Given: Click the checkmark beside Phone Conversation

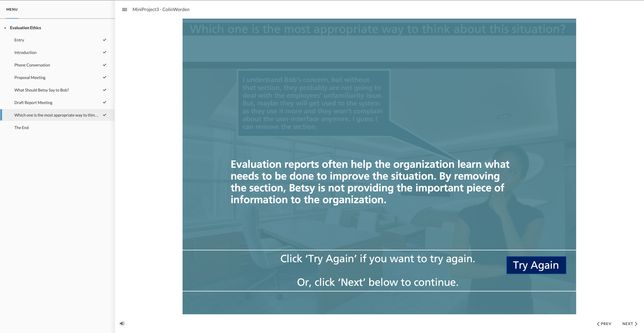Looking at the screenshot, I should coord(105,65).
